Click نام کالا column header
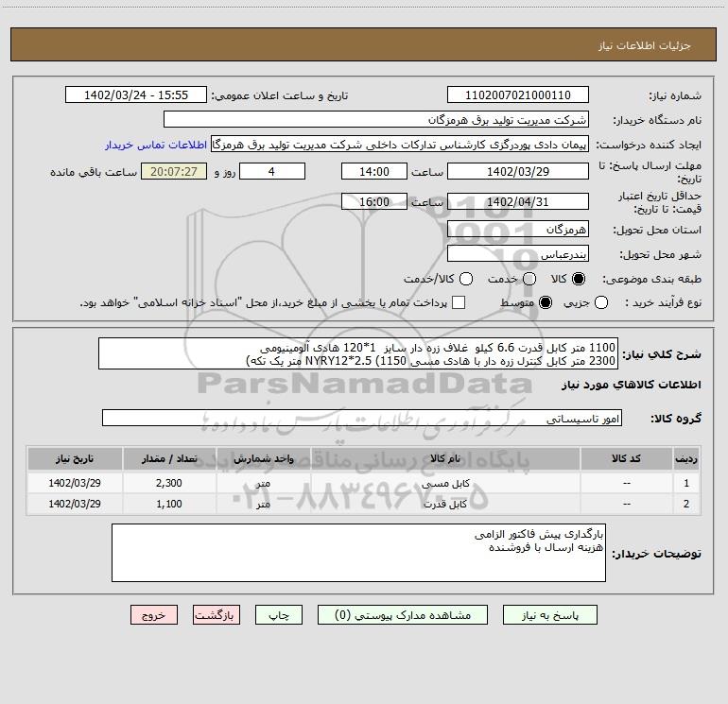Image resolution: width=728 pixels, height=704 pixels. point(445,459)
